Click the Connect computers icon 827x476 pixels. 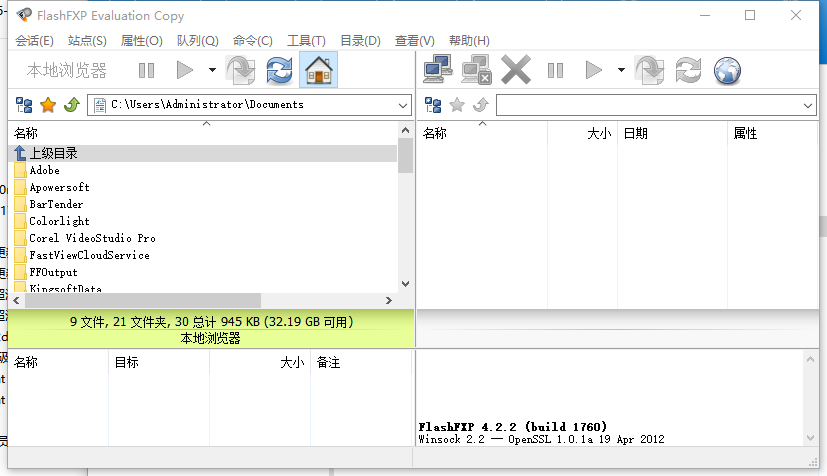coord(438,70)
